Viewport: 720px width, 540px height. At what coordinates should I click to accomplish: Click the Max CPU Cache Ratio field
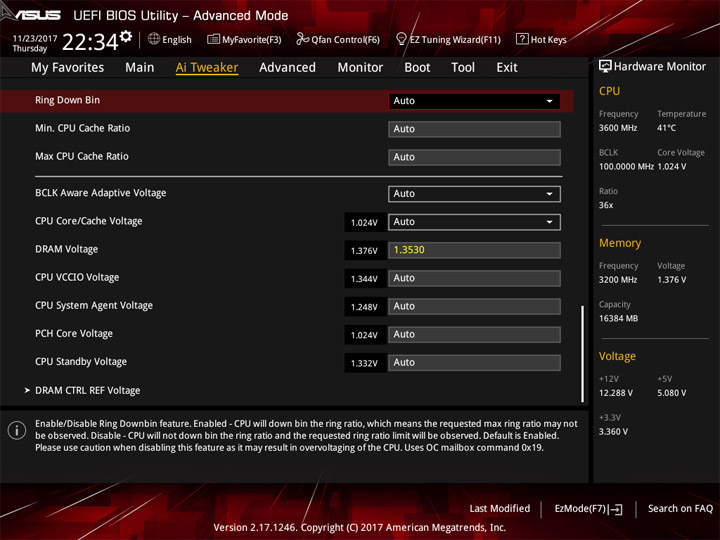tap(474, 157)
